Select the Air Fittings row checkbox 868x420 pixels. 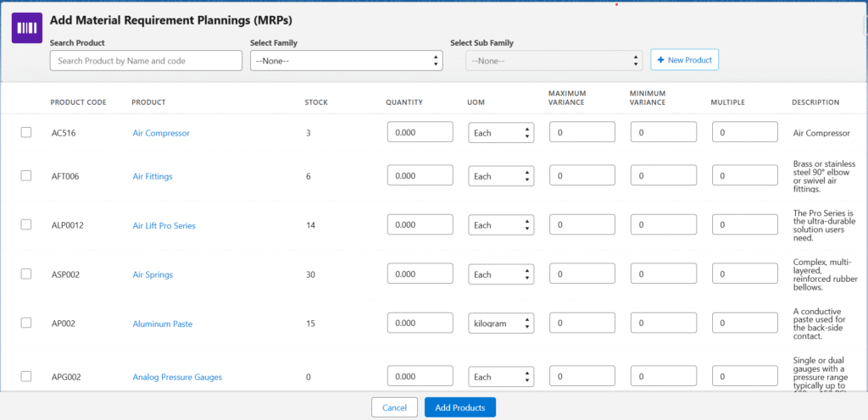(x=26, y=175)
